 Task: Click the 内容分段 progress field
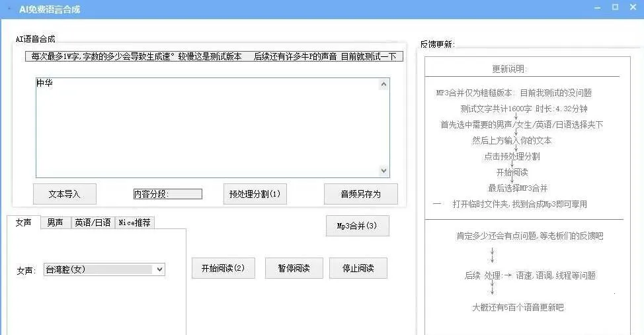coord(167,194)
